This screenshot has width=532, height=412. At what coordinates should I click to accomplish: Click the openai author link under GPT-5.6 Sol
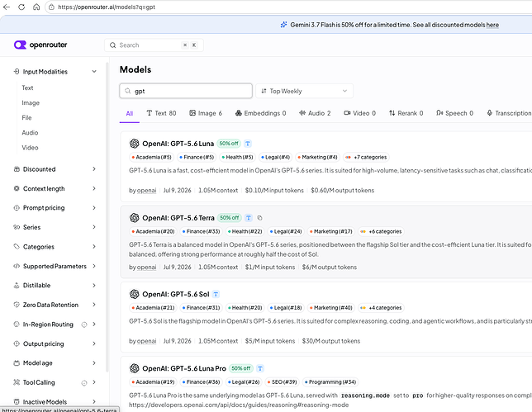click(146, 341)
